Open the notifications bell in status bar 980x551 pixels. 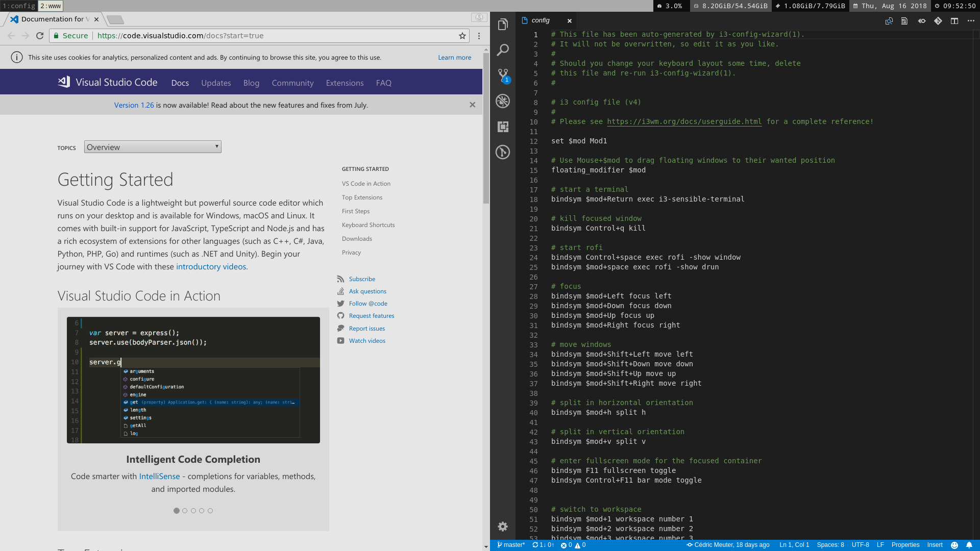coord(969,545)
